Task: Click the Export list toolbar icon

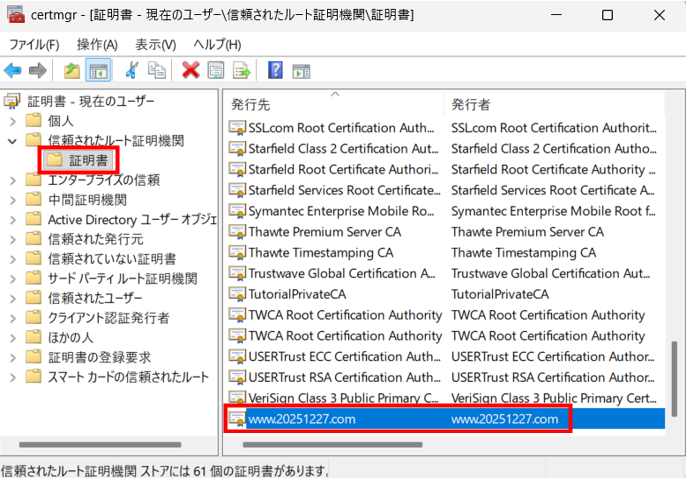Action: [x=241, y=70]
